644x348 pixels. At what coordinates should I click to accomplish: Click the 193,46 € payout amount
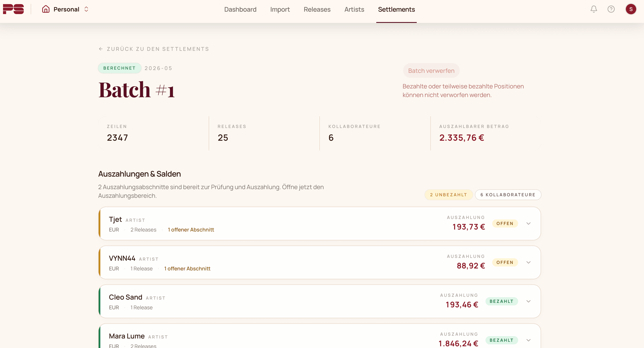462,305
